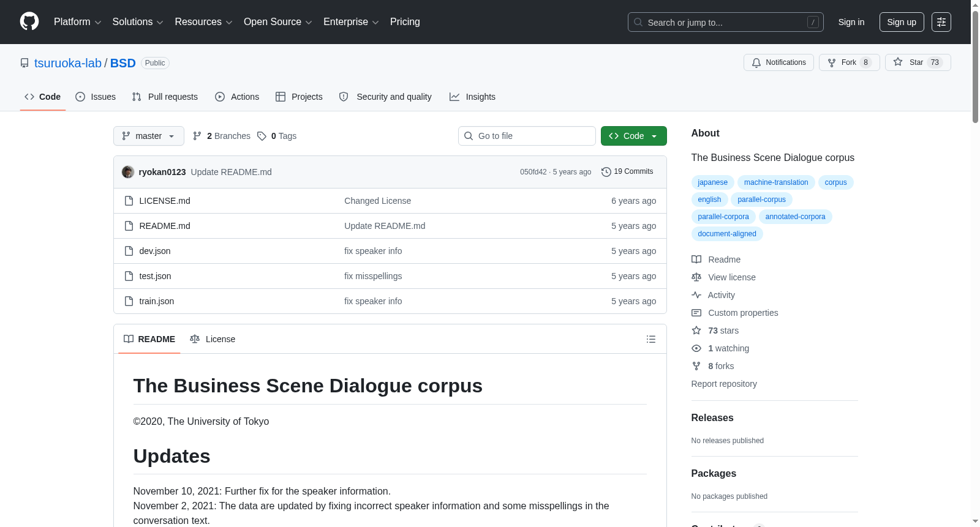980x527 pixels.
Task: Click the Pricing link
Action: (x=405, y=22)
